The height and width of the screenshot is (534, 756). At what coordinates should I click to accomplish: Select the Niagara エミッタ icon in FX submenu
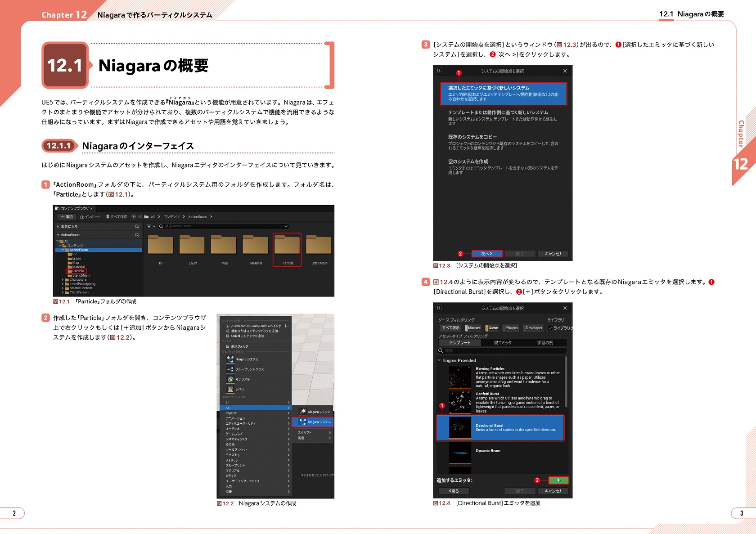(x=303, y=412)
